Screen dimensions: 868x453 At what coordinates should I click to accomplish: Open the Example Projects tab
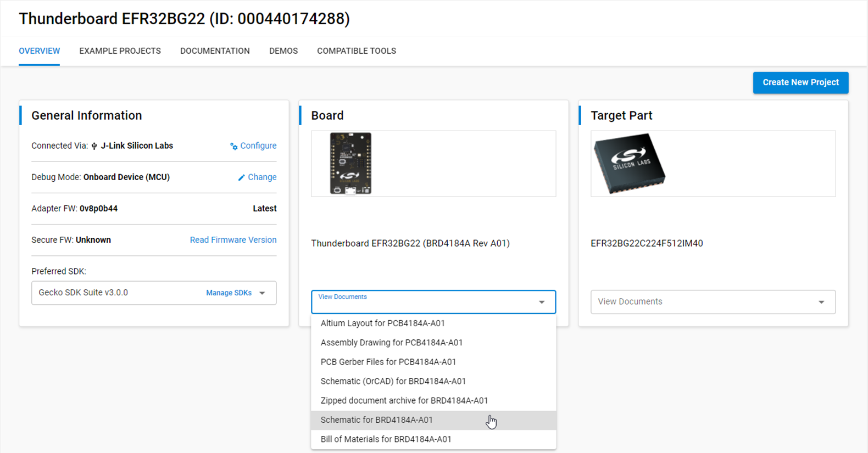[120, 51]
